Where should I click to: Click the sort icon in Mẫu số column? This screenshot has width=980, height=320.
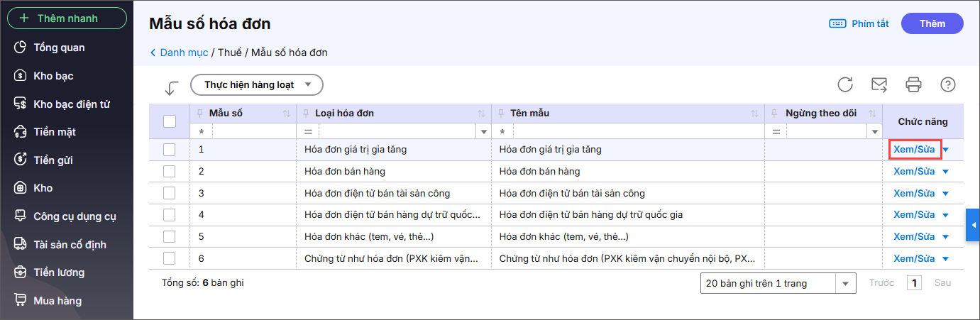pyautogui.click(x=287, y=114)
